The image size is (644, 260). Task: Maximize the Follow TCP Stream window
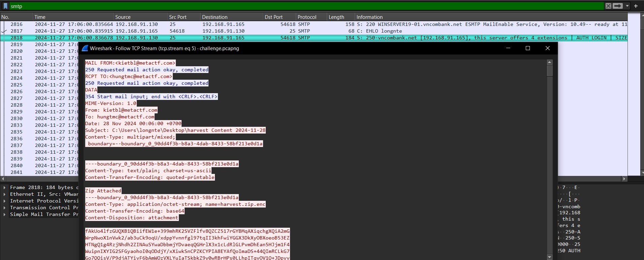point(528,48)
